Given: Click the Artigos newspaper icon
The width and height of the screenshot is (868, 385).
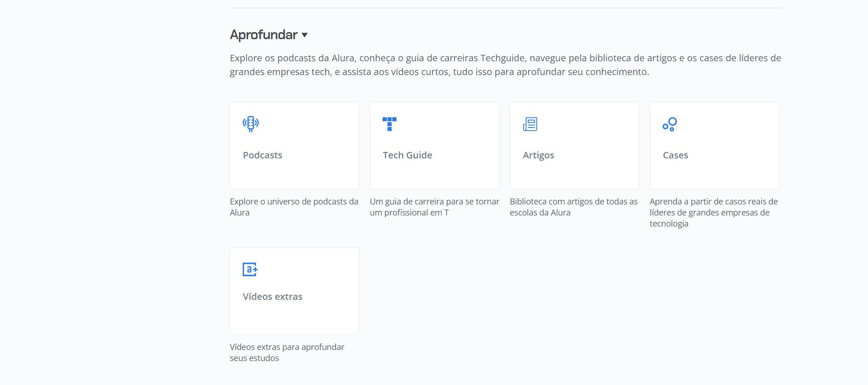Looking at the screenshot, I should 530,124.
